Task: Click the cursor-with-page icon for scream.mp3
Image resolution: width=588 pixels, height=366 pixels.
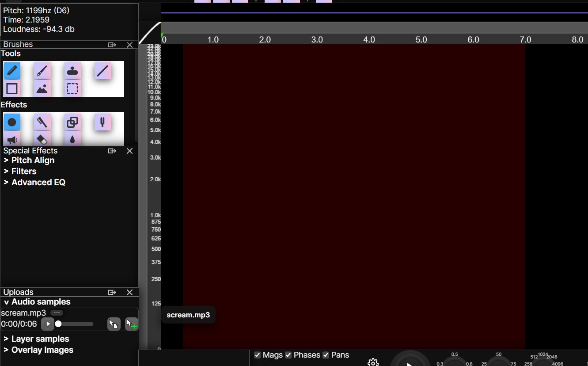Action: (114, 324)
